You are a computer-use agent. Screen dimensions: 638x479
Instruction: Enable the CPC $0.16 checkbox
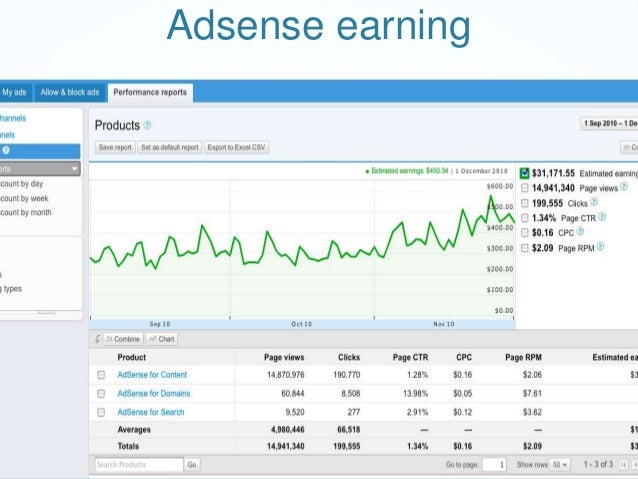click(x=524, y=233)
